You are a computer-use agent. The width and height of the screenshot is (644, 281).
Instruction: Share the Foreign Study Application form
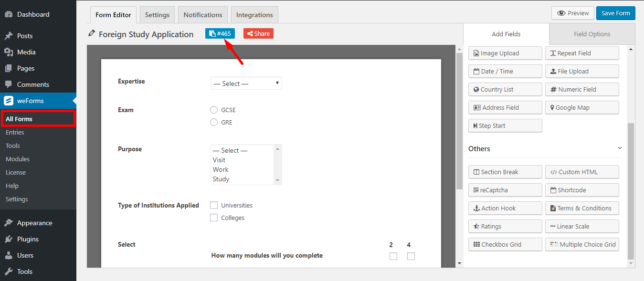[x=258, y=33]
